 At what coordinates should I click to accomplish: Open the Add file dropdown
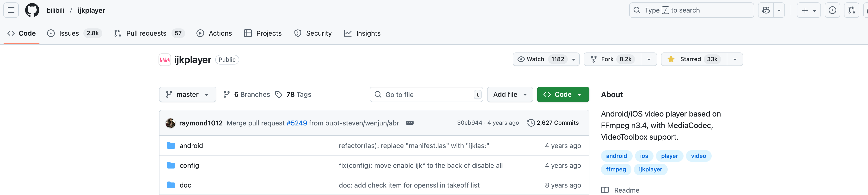pos(510,94)
